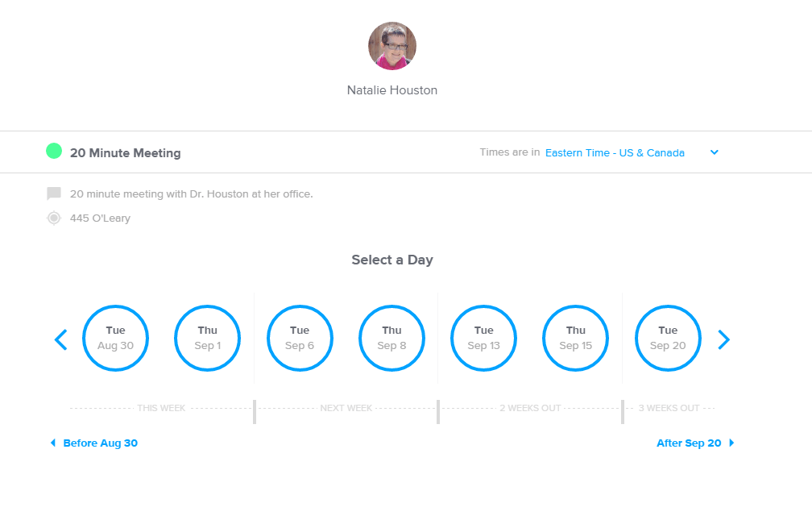The image size is (812, 520).
Task: Choose Thu Sep 1 day circle
Action: (x=208, y=338)
